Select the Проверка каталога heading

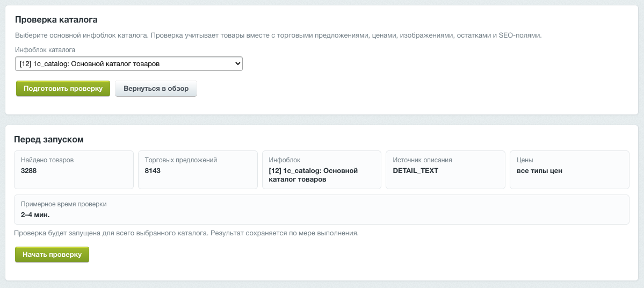point(56,20)
